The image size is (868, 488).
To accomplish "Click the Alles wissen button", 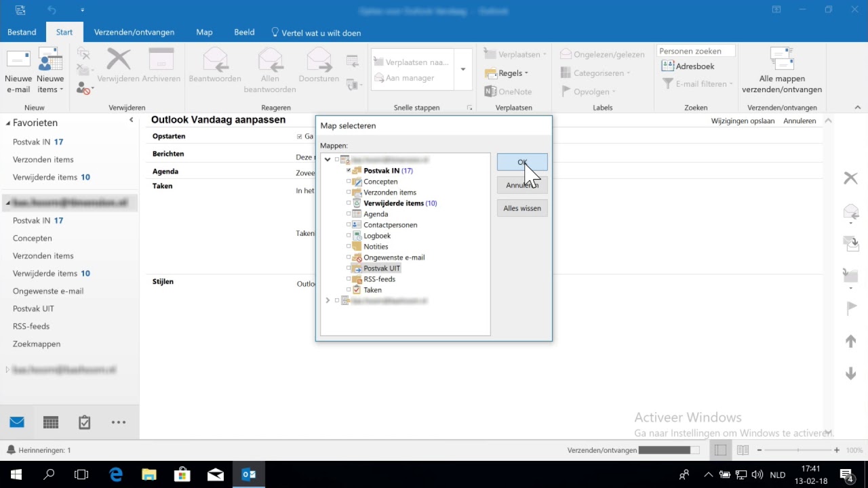I will pos(522,208).
